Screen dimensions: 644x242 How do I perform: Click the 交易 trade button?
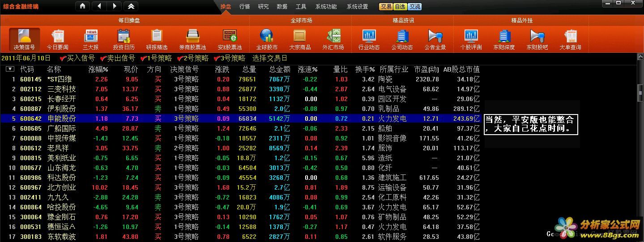pyautogui.click(x=386, y=7)
